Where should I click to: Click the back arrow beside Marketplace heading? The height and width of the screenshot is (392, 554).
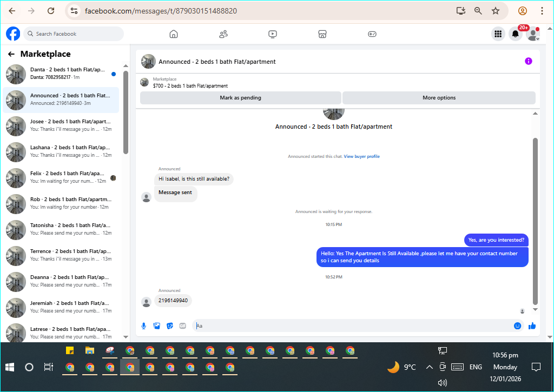[x=11, y=54]
